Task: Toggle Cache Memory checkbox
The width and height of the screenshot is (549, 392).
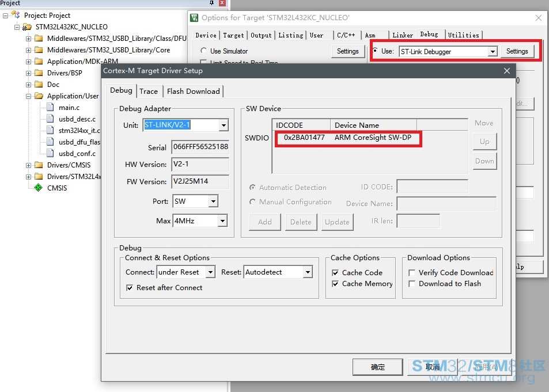Action: [x=335, y=284]
